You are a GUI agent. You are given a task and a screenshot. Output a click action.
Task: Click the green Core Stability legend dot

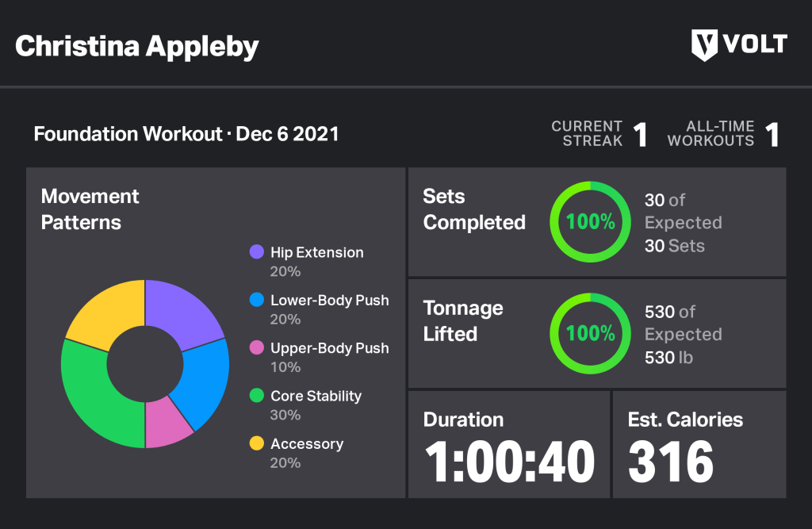(256, 396)
